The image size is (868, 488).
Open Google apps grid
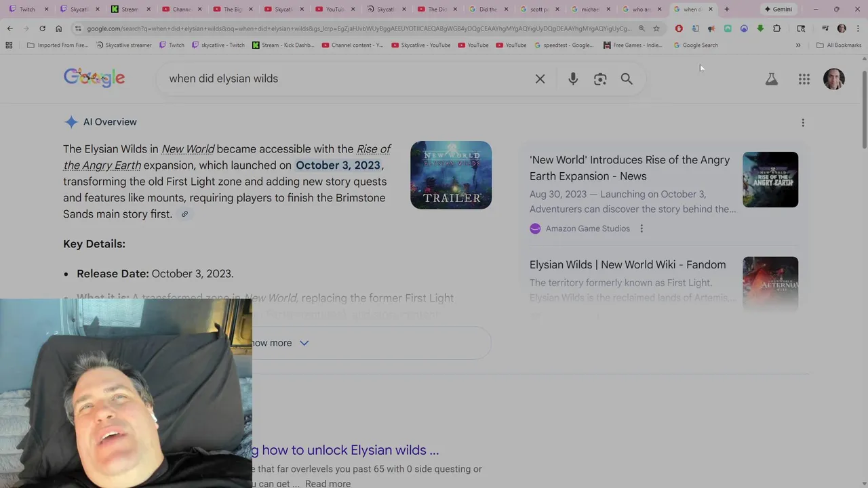[x=804, y=79]
